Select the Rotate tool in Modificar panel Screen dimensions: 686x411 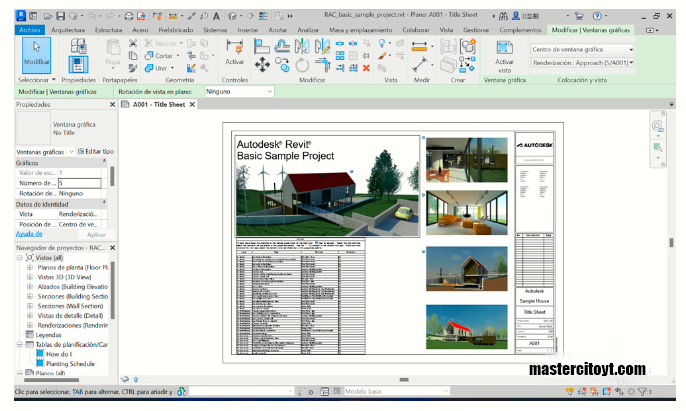click(x=302, y=66)
